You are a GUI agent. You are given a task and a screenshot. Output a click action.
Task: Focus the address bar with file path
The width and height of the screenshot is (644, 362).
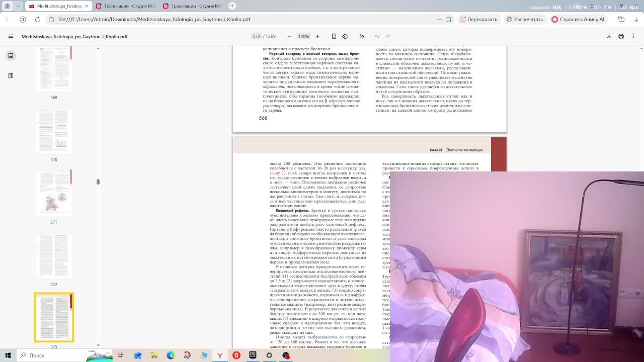[242, 19]
